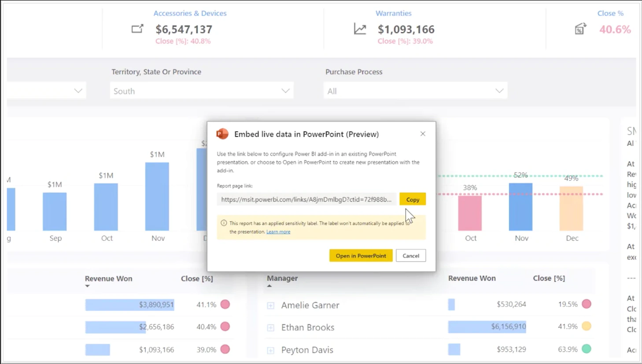Open the Purchase Process dropdown

pyautogui.click(x=415, y=91)
